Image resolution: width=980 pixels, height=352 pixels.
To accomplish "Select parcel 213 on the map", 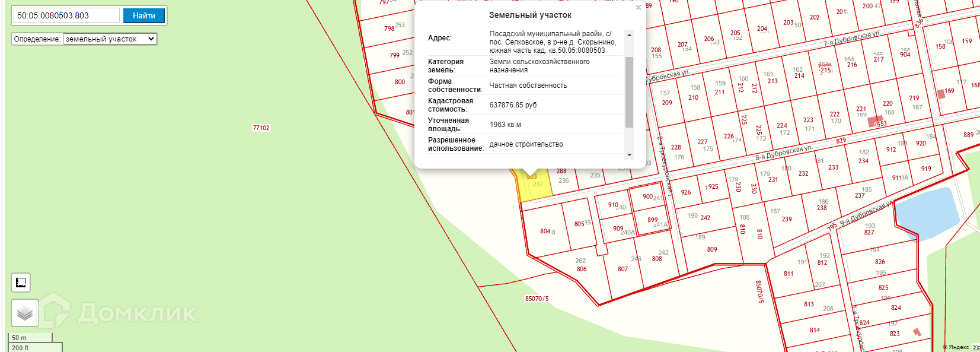I will click(772, 81).
